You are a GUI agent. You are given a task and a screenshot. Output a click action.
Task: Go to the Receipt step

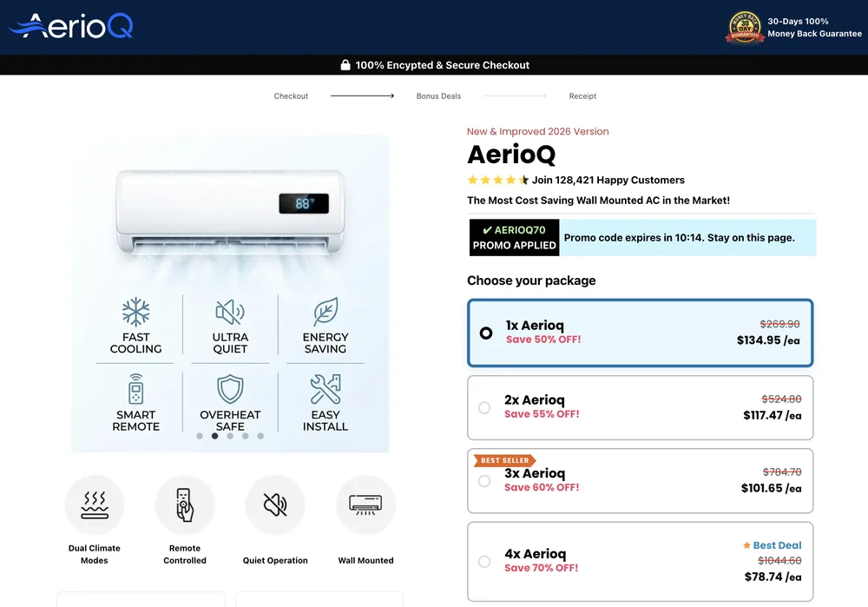coord(583,96)
